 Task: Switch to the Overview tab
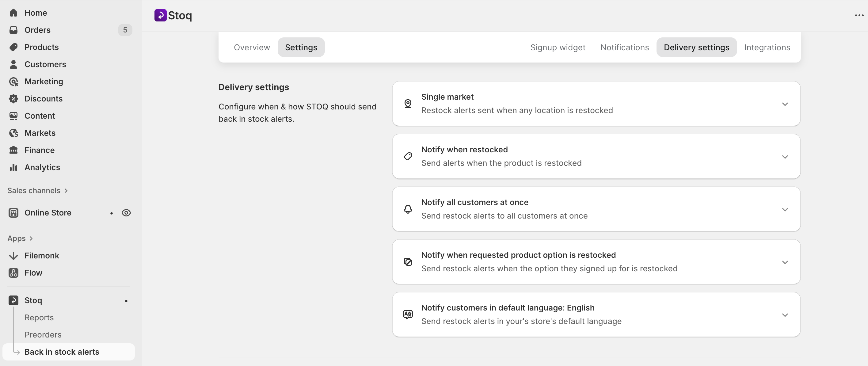(x=252, y=48)
